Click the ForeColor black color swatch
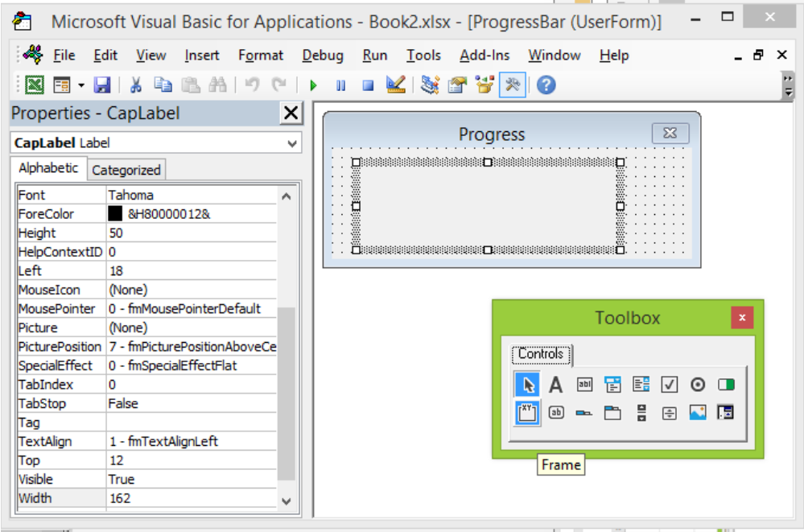The height and width of the screenshot is (532, 804). point(115,213)
